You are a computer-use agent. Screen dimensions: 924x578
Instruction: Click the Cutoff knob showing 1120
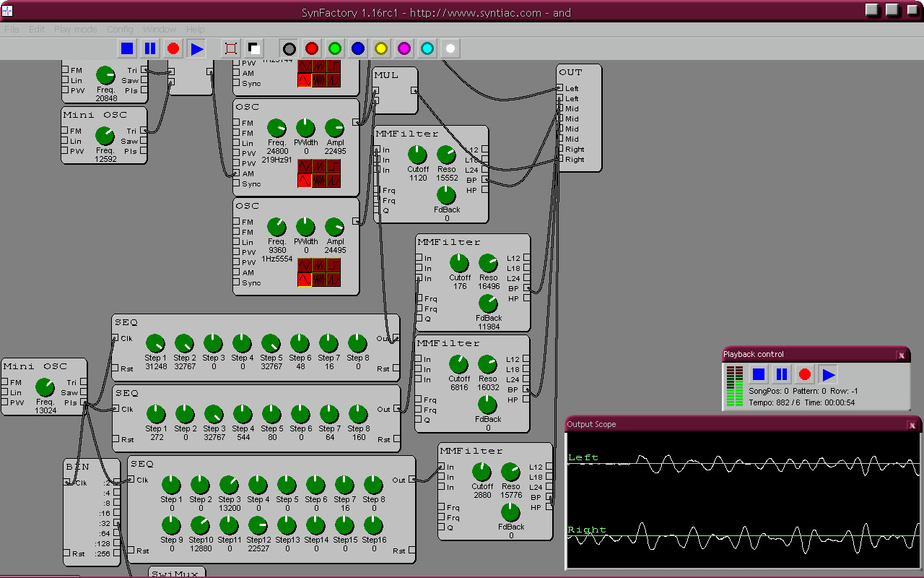[x=418, y=155]
